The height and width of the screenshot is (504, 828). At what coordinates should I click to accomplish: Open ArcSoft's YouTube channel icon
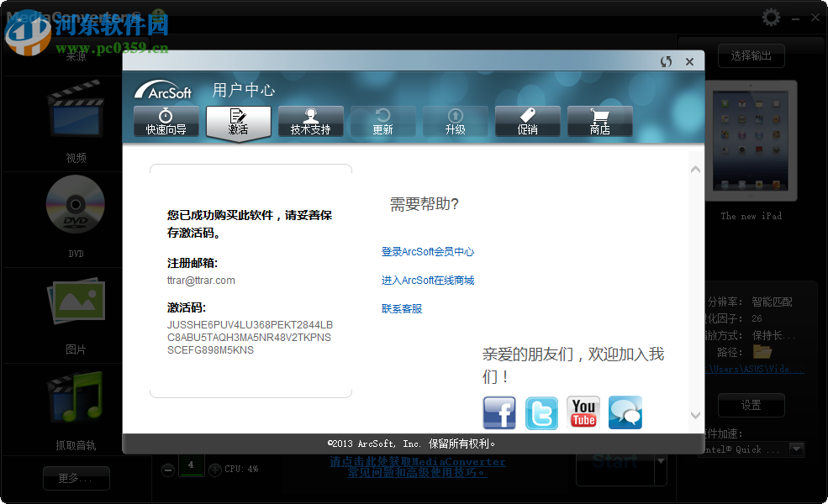[583, 412]
